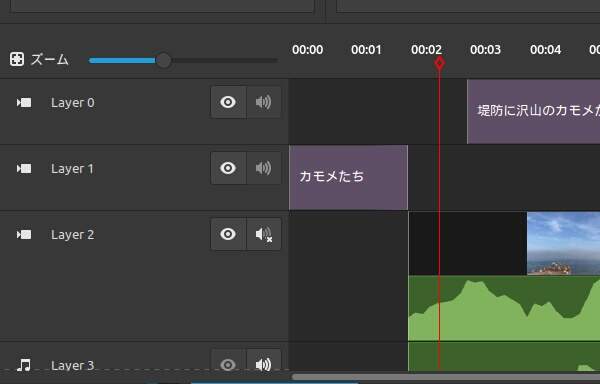
Task: Click the Layer 1 video track icon
Action: (24, 168)
